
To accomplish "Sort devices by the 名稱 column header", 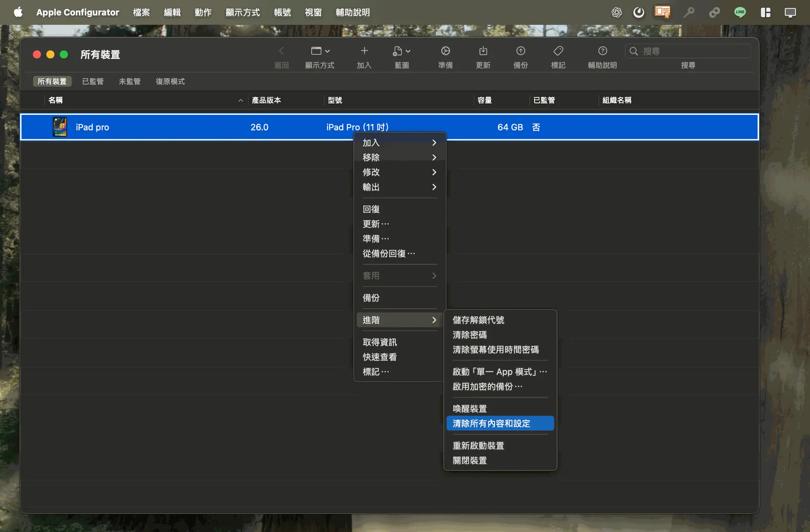I will pos(56,100).
